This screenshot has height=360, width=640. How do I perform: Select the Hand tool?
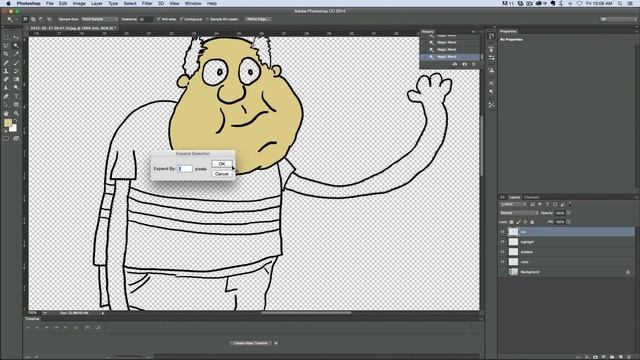6,113
